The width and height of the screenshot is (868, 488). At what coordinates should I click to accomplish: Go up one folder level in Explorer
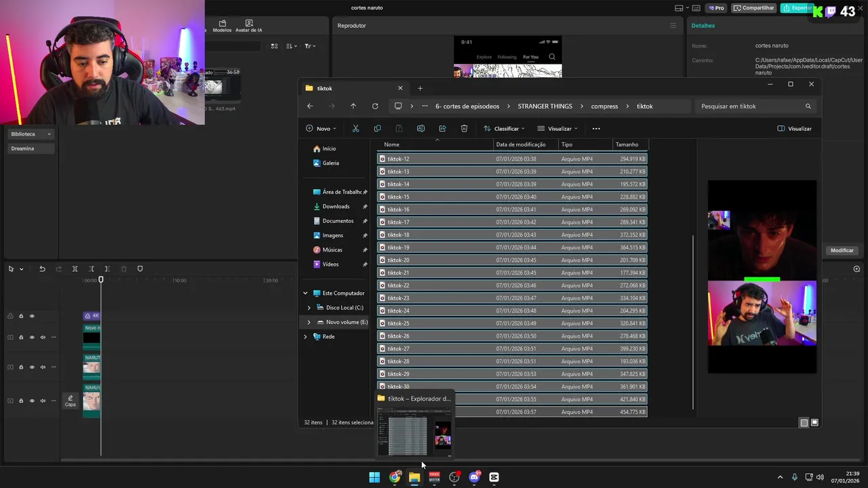pos(353,106)
